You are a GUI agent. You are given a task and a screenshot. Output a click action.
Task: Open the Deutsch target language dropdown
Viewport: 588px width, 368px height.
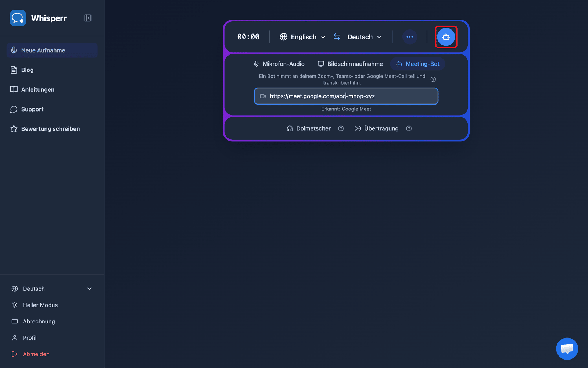(x=364, y=37)
